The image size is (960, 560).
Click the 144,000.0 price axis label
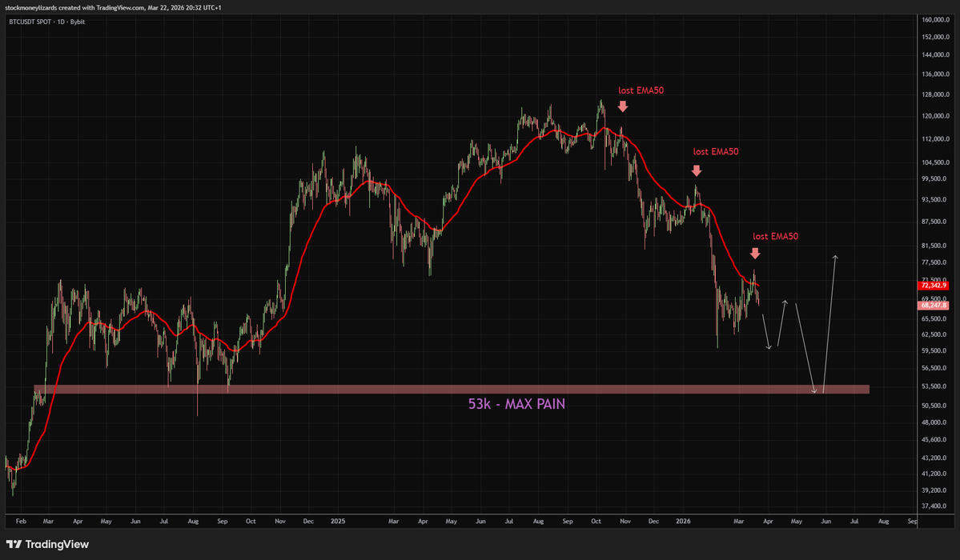point(935,55)
